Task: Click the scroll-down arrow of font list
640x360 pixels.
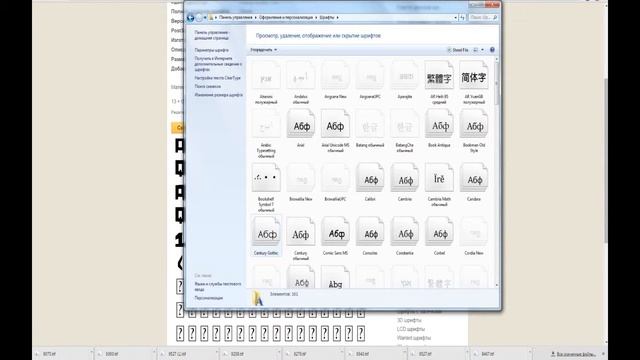Action: coord(497,285)
